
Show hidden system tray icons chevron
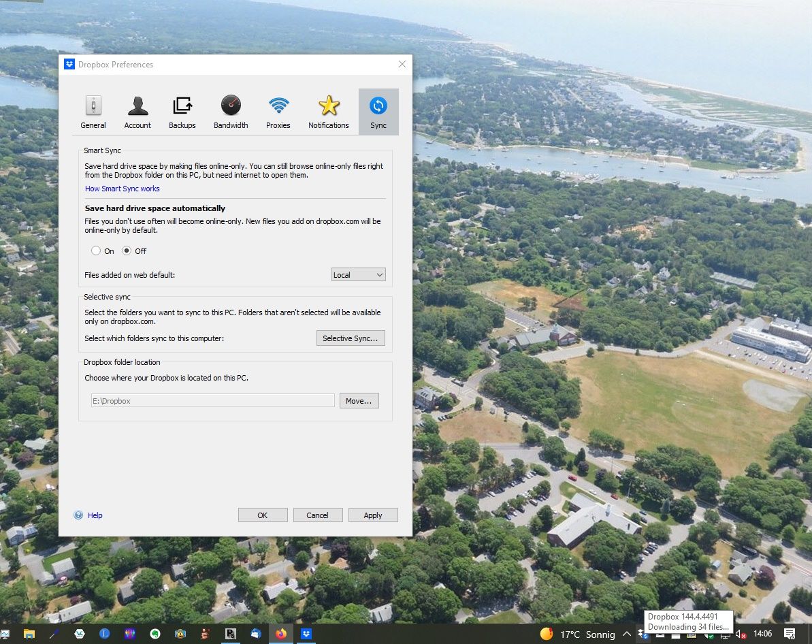627,634
